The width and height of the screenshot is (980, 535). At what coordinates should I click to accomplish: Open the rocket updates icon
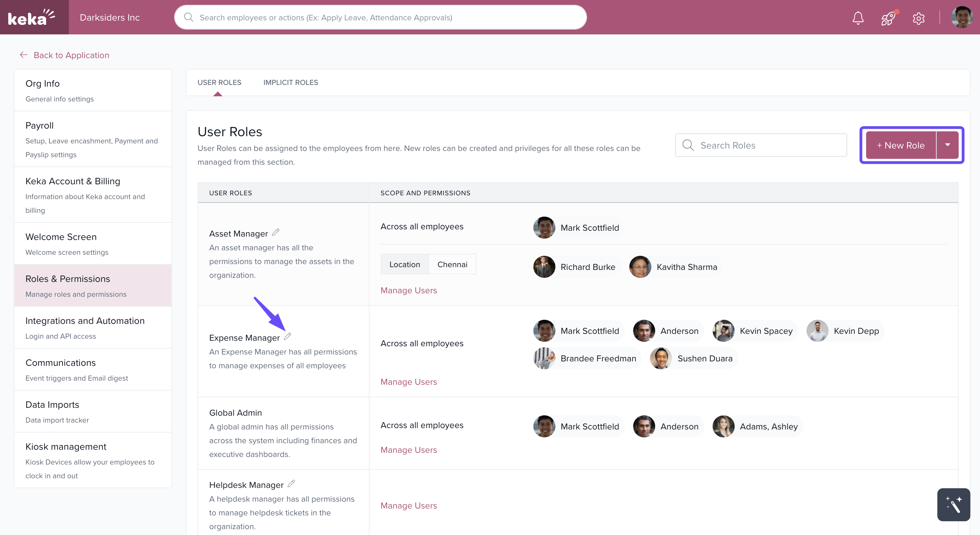point(888,18)
